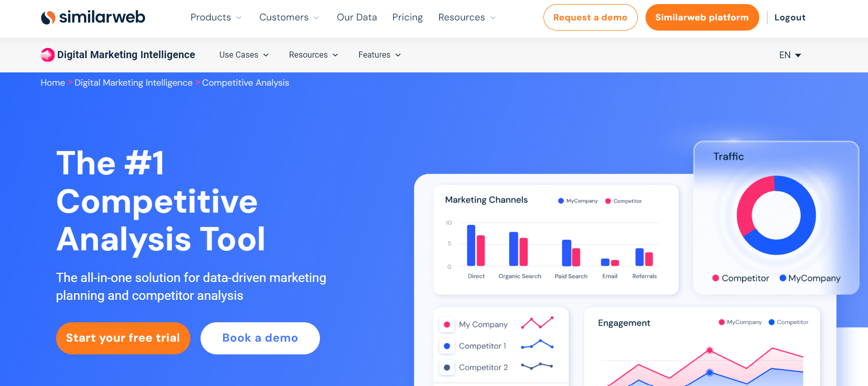Expand the sub-nav Resources dropdown
868x386 pixels.
[313, 55]
